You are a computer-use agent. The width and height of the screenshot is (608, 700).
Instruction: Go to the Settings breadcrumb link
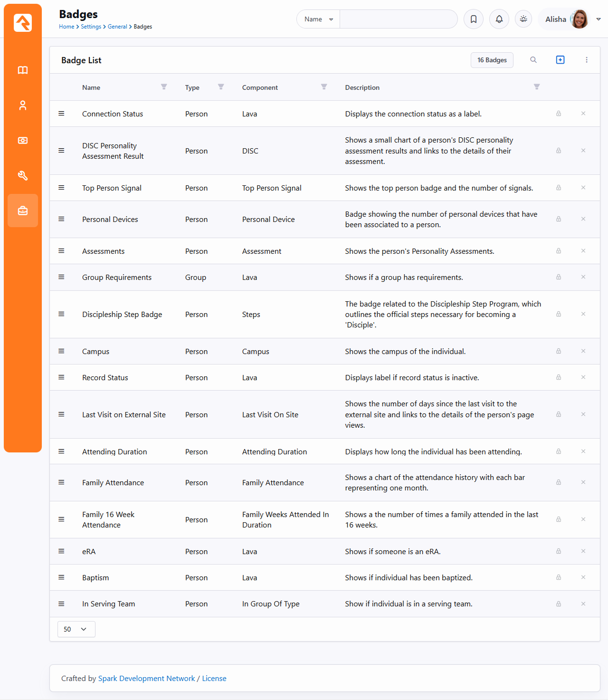click(x=91, y=27)
